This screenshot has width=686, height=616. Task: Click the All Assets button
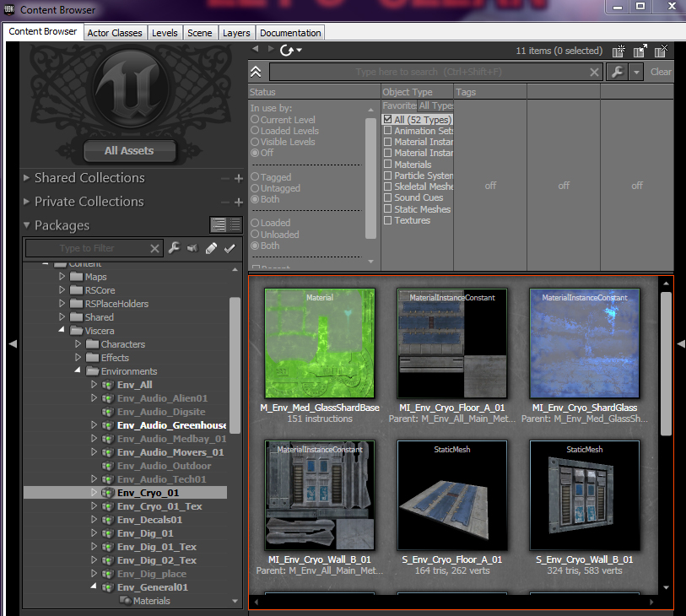(129, 151)
